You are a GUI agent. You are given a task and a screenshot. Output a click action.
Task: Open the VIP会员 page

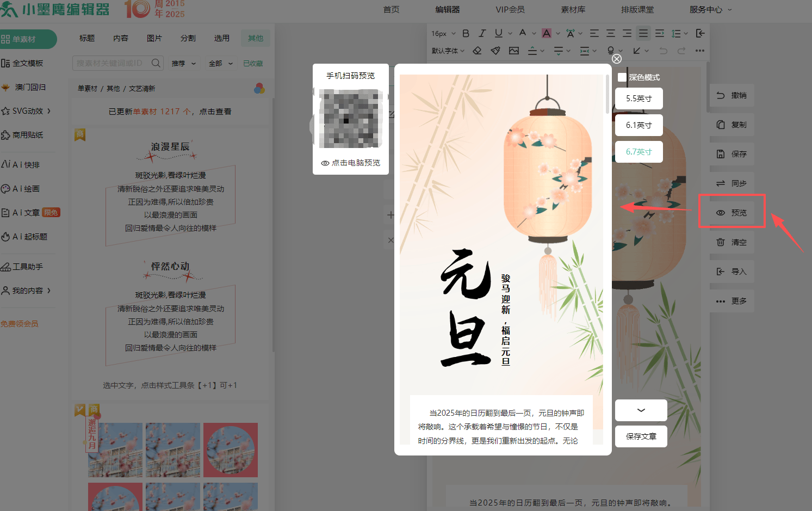point(510,10)
